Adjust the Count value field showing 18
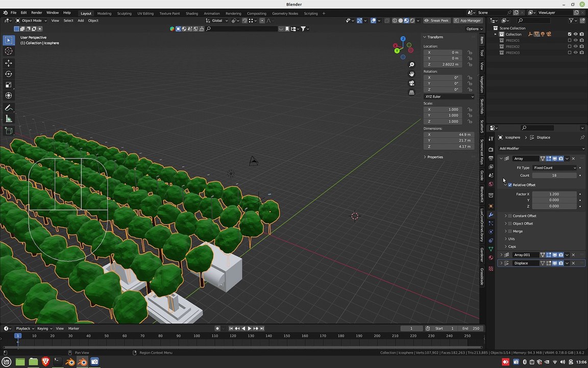 point(554,176)
